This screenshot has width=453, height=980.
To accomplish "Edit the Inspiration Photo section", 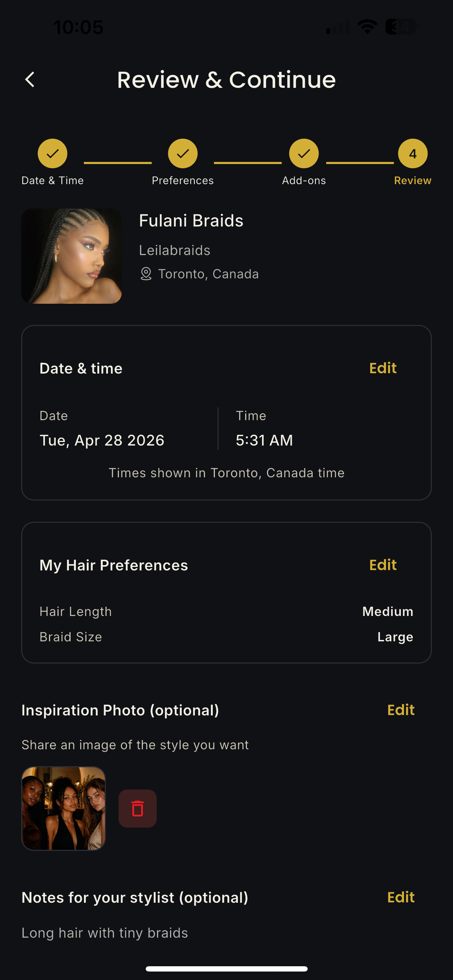I will [x=400, y=710].
